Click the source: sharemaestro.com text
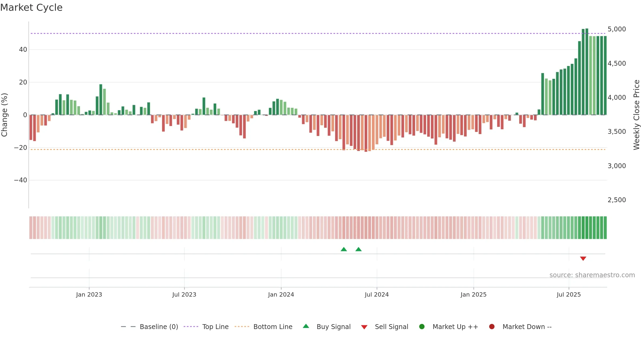This screenshot has height=362, width=644. pos(592,275)
